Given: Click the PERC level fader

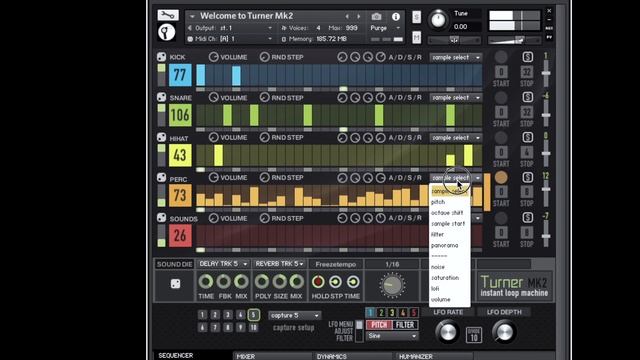Looking at the screenshot, I should (x=546, y=189).
